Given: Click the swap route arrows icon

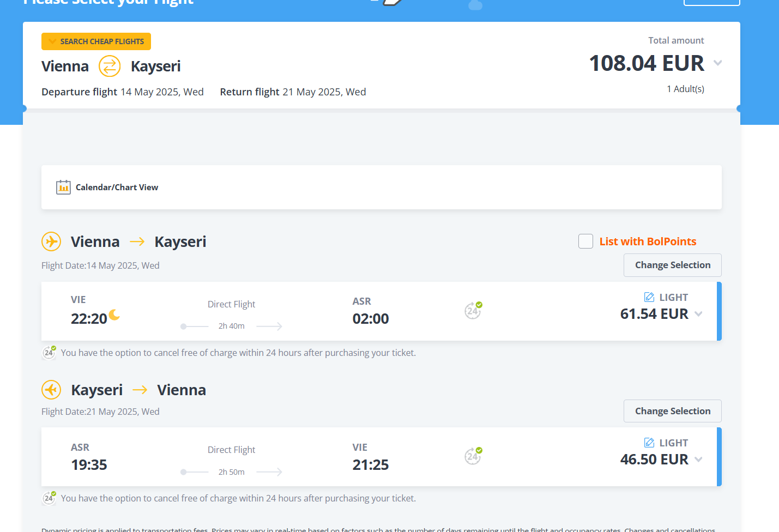Looking at the screenshot, I should [x=110, y=66].
